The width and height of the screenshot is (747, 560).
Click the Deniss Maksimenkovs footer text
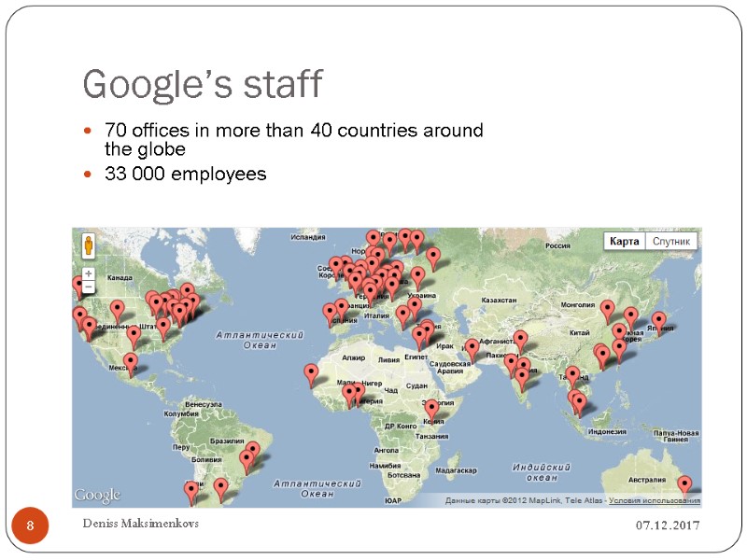click(141, 524)
